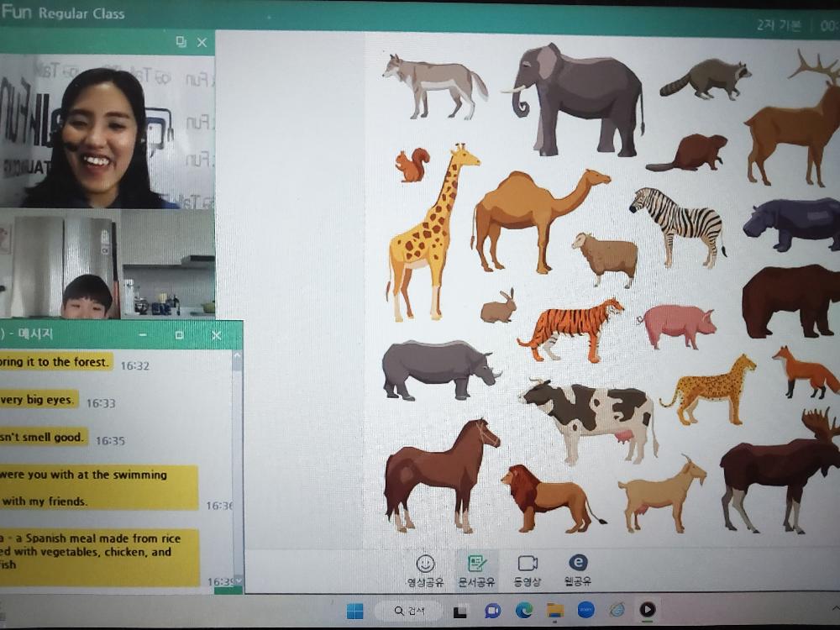
Task: Launch Microsoft Edge from the taskbar
Action: [524, 611]
